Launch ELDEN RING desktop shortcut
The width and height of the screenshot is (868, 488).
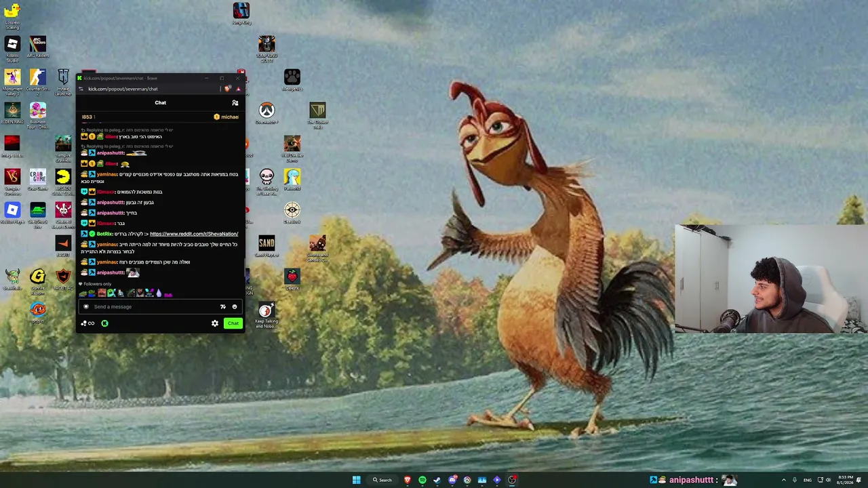click(x=12, y=112)
